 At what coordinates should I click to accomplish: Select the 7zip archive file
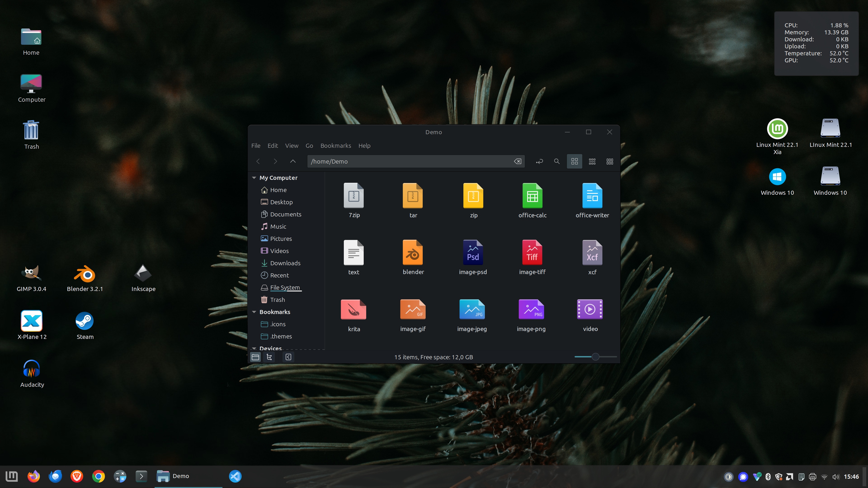354,200
